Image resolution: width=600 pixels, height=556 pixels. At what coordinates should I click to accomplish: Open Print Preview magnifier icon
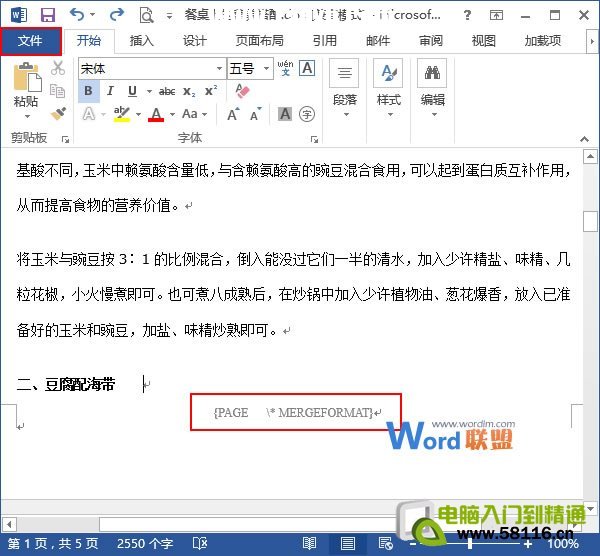pyautogui.click(x=146, y=16)
